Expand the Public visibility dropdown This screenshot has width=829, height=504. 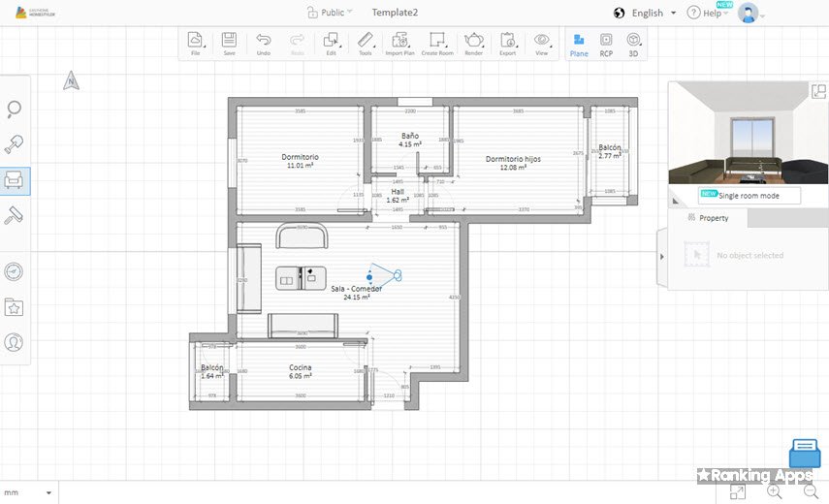click(330, 13)
